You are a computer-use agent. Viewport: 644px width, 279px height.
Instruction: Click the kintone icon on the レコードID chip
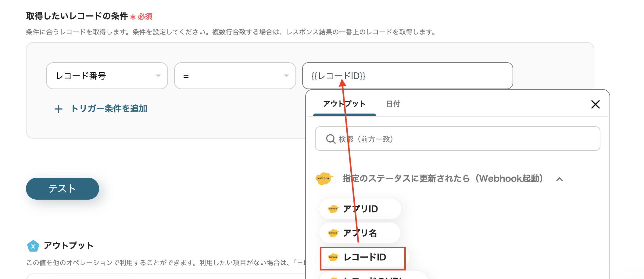(333, 257)
